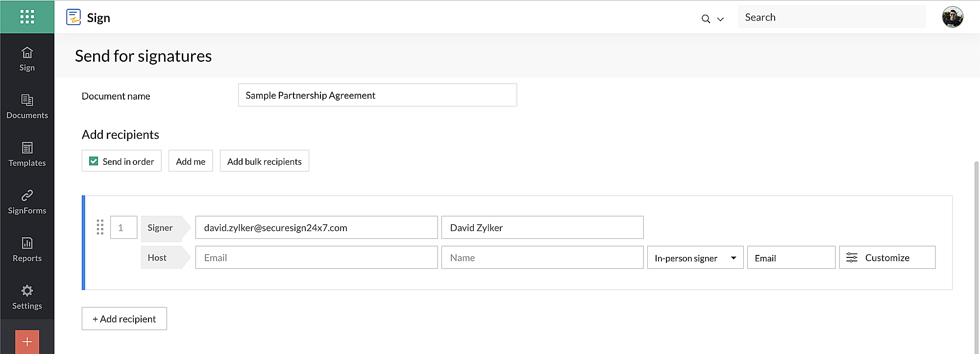Screen dimensions: 980x354
Task: Click the Document name text field
Action: click(x=377, y=95)
